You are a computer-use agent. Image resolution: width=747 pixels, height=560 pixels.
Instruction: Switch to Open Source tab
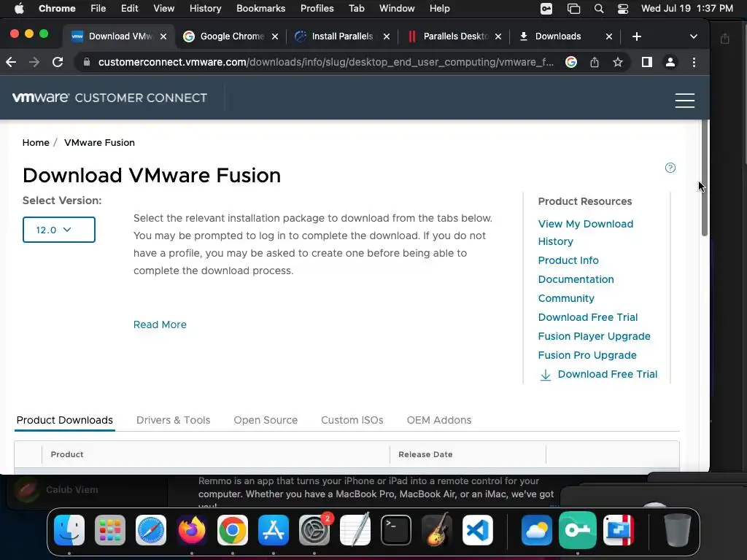pos(266,420)
